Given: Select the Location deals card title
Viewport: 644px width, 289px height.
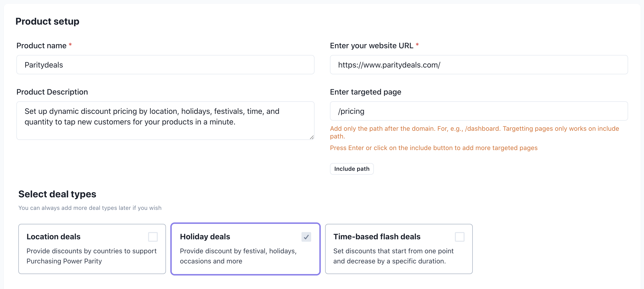Looking at the screenshot, I should pyautogui.click(x=54, y=236).
